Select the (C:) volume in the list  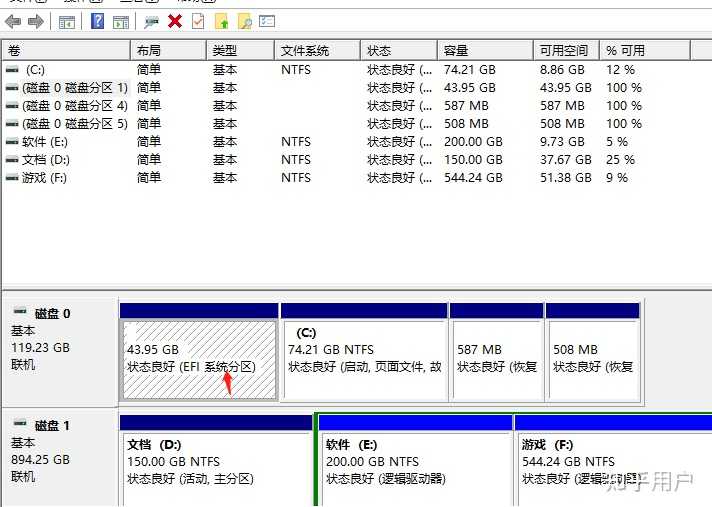click(35, 70)
